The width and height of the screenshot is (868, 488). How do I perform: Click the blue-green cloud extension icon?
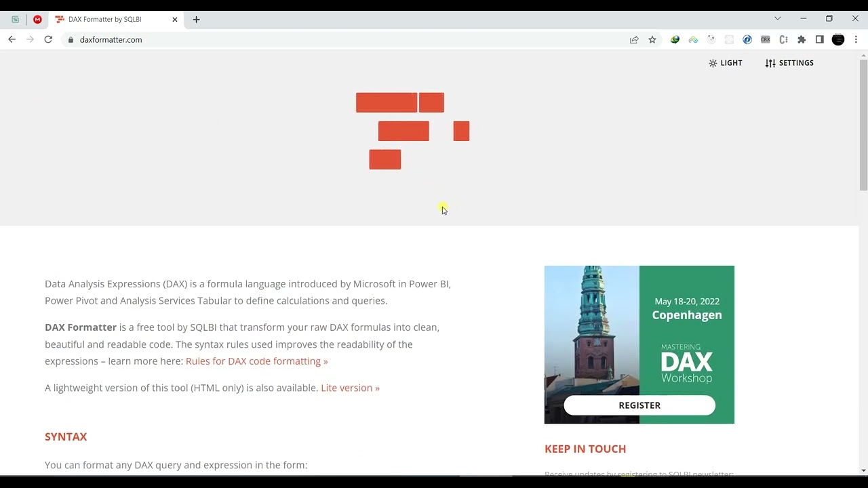693,39
